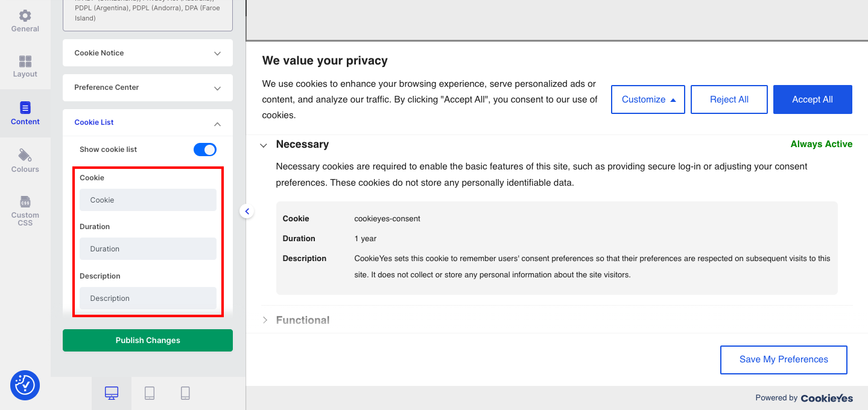Click the cookieyes-consent cookie name
Viewport: 868px width, 410px height.
tap(387, 219)
